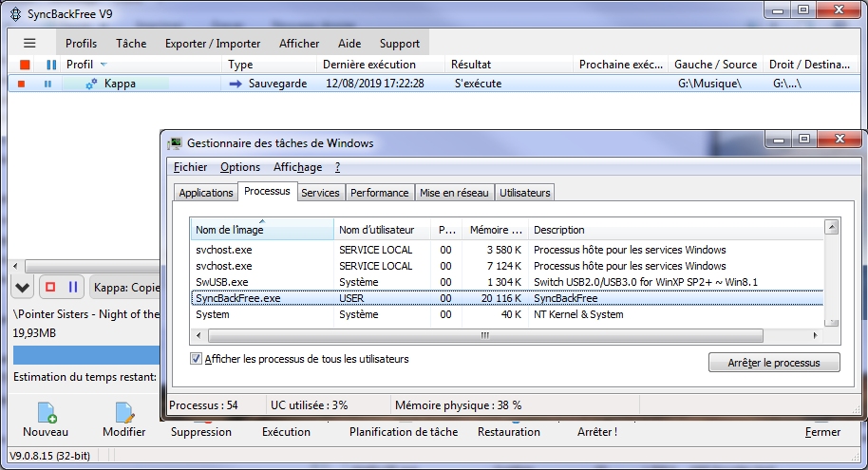Screen dimensions: 868x470
Task: Click the red stop icon in column header
Action: [25, 65]
